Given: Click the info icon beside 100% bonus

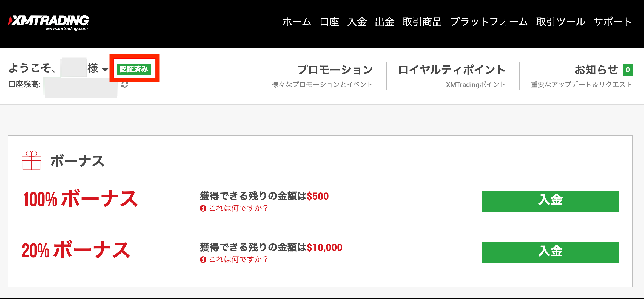Looking at the screenshot, I should tap(203, 208).
